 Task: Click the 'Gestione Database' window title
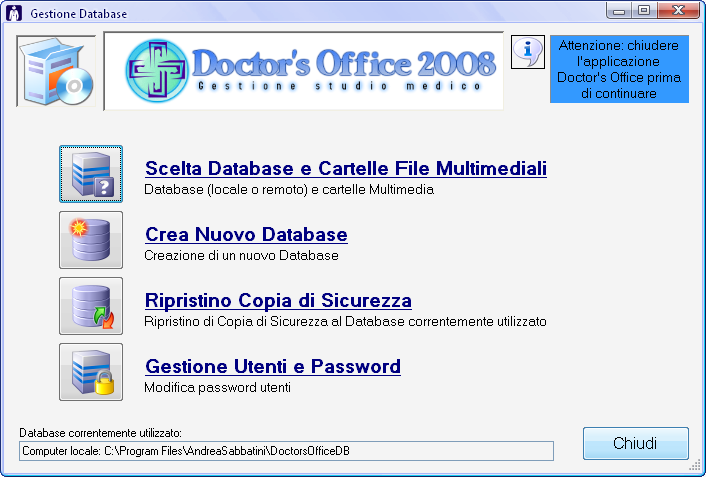[x=79, y=14]
